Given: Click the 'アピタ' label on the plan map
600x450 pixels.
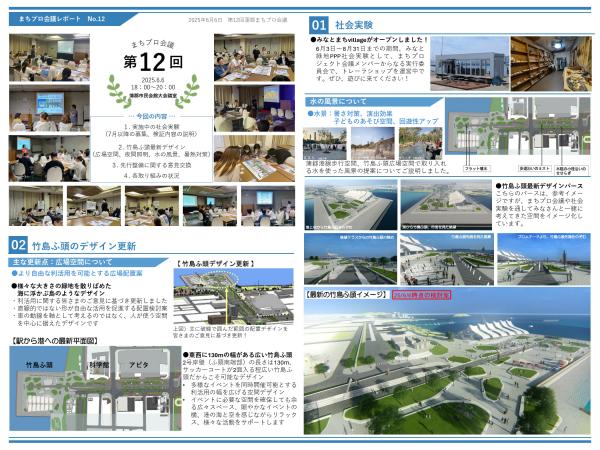Looking at the screenshot, I should tap(138, 365).
